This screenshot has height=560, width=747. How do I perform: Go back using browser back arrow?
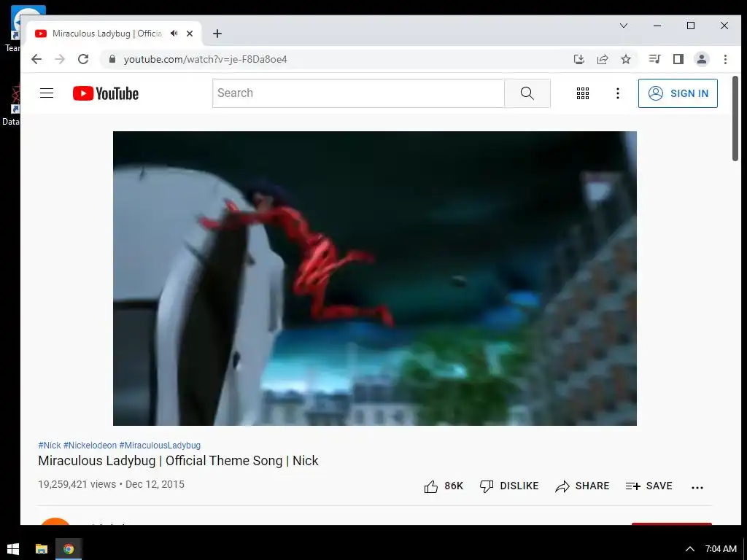(x=36, y=59)
